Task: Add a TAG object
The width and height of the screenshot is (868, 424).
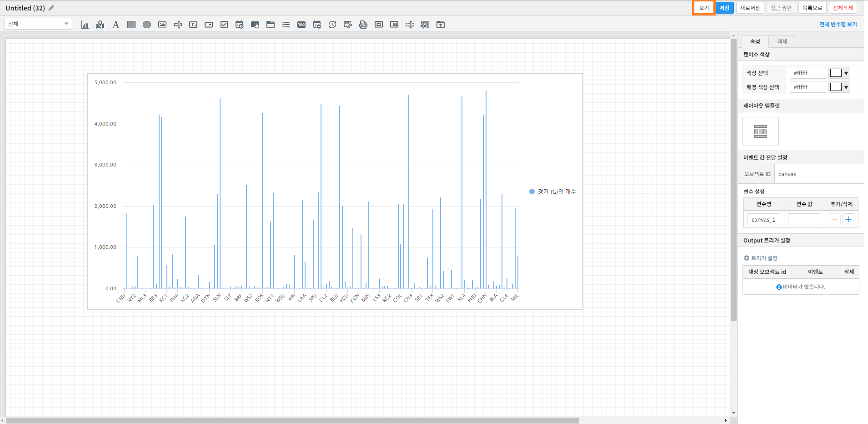Action: click(x=301, y=25)
